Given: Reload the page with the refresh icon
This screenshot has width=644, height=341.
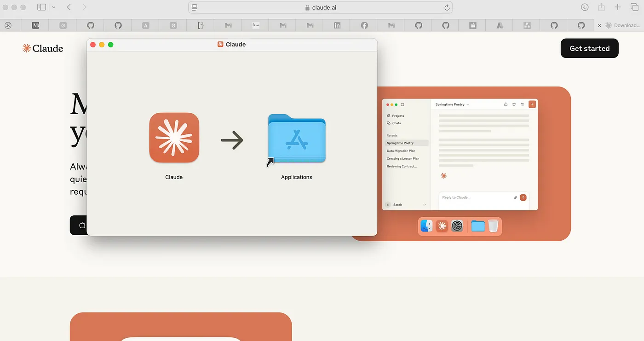Looking at the screenshot, I should [x=447, y=7].
